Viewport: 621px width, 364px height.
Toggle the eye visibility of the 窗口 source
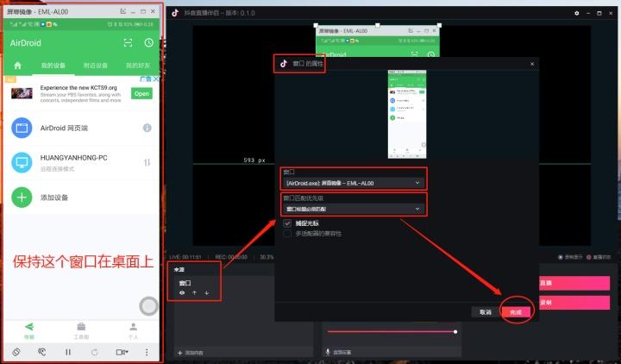pos(182,292)
